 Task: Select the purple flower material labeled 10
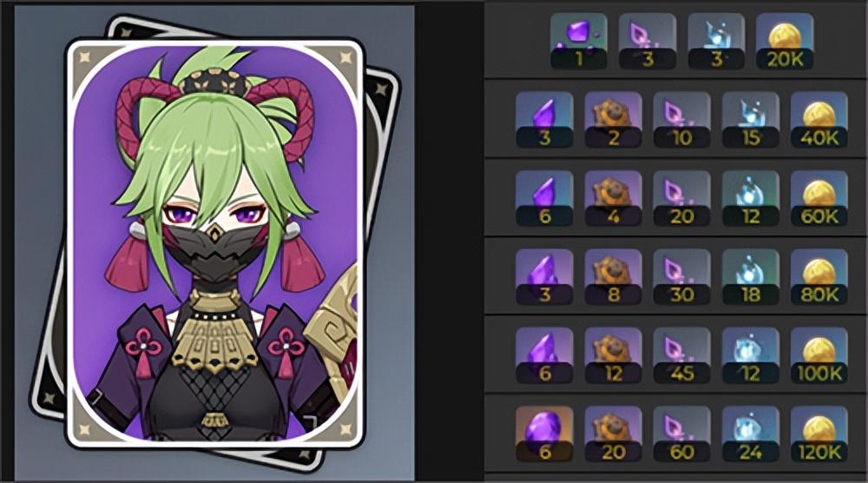click(681, 120)
